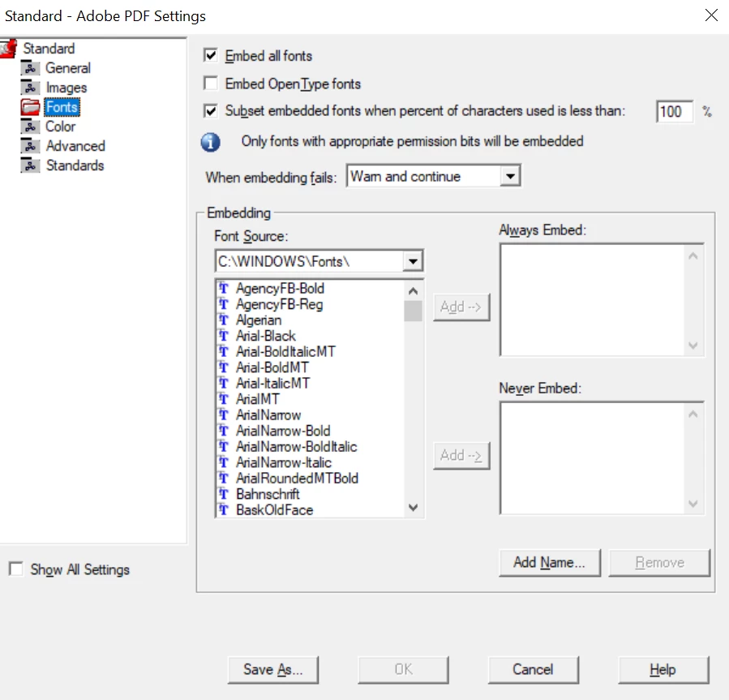Click the font icon beside AgencyFB-Reg
729x700 pixels.
[224, 304]
